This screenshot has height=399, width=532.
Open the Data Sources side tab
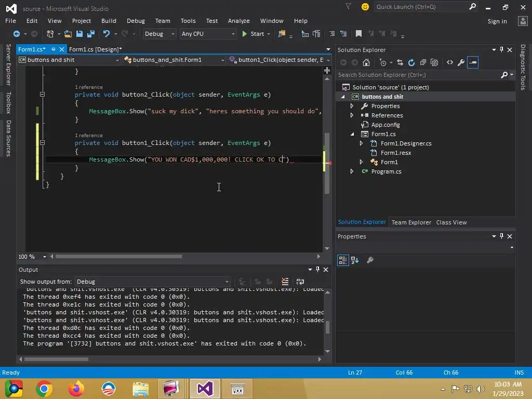8,138
